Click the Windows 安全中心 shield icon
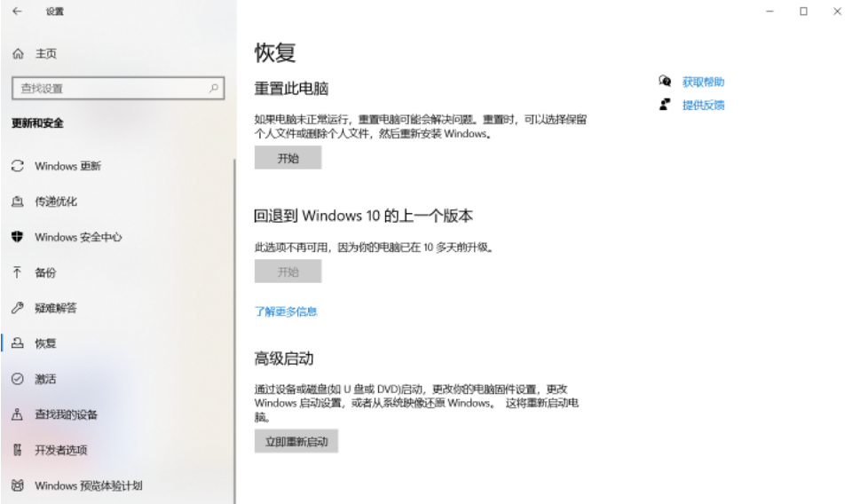This screenshot has height=504, width=852. tap(18, 237)
